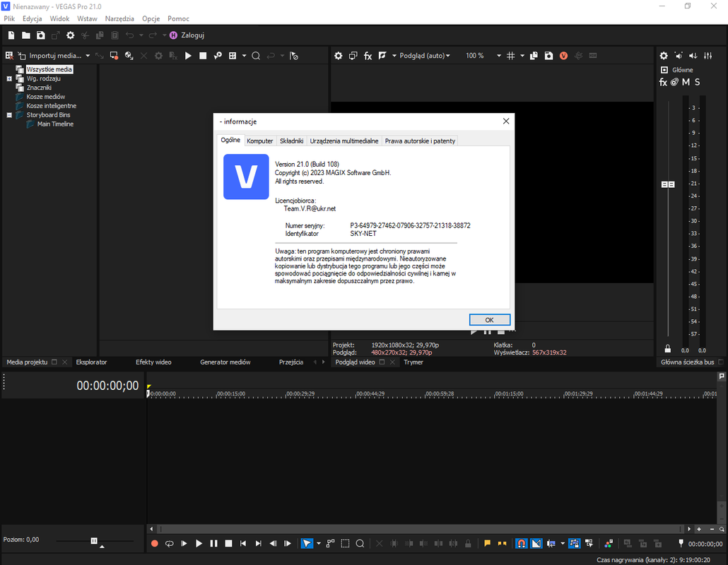728x565 pixels.
Task: Open the media views dropdown arrow
Action: [x=245, y=56]
